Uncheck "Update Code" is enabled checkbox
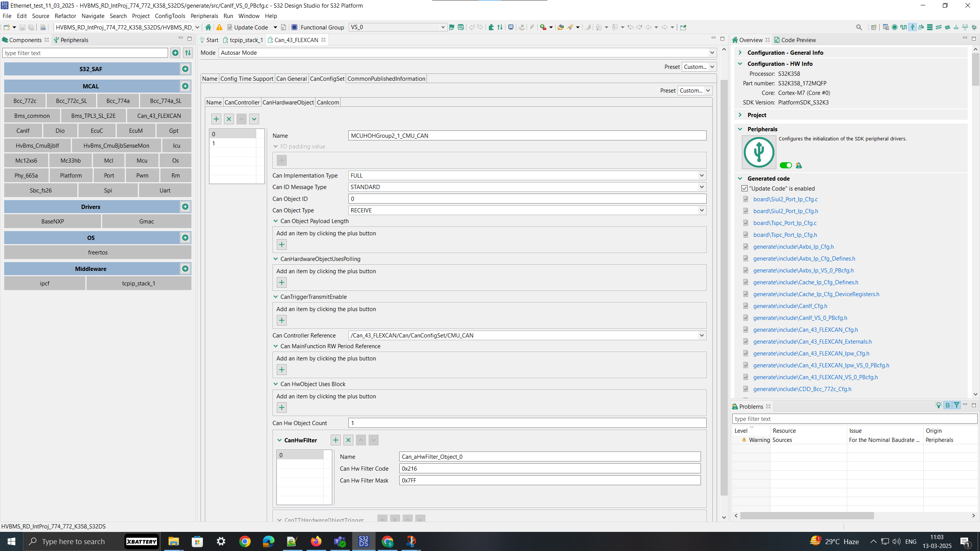This screenshot has height=551, width=980. [745, 188]
